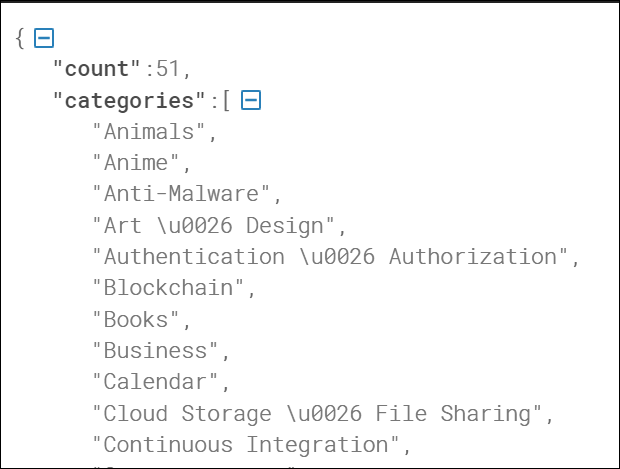Click the opening curly brace
The width and height of the screenshot is (620, 469).
point(20,38)
